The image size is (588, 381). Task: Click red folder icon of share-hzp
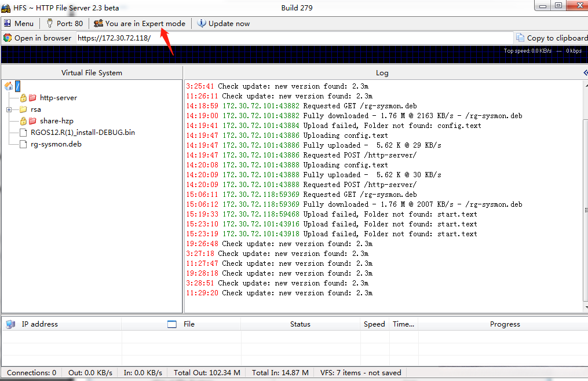(32, 121)
